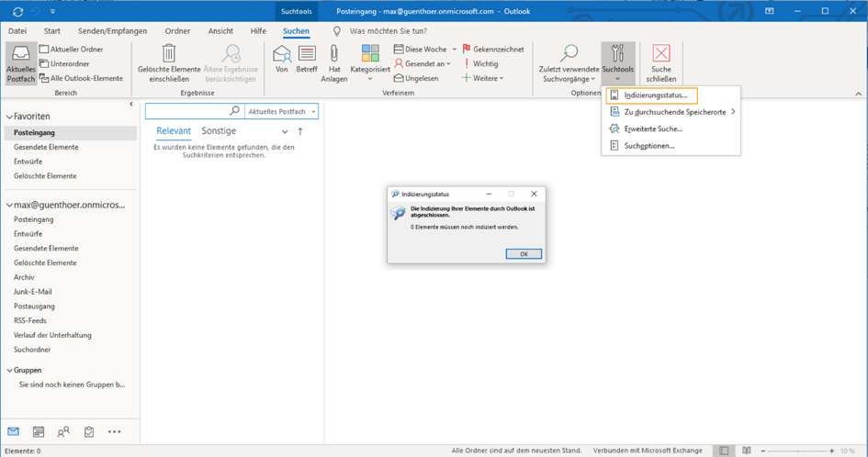This screenshot has height=457, width=868.
Task: Open Weitere dropdown
Action: pyautogui.click(x=483, y=78)
